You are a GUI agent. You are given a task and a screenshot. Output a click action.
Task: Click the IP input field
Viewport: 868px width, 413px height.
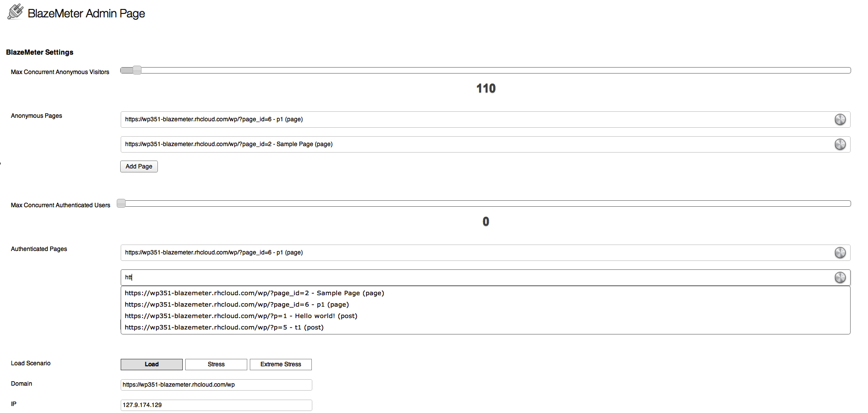point(216,405)
